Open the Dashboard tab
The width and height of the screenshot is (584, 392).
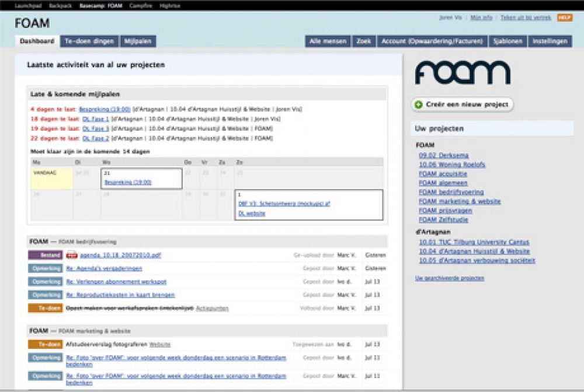37,41
